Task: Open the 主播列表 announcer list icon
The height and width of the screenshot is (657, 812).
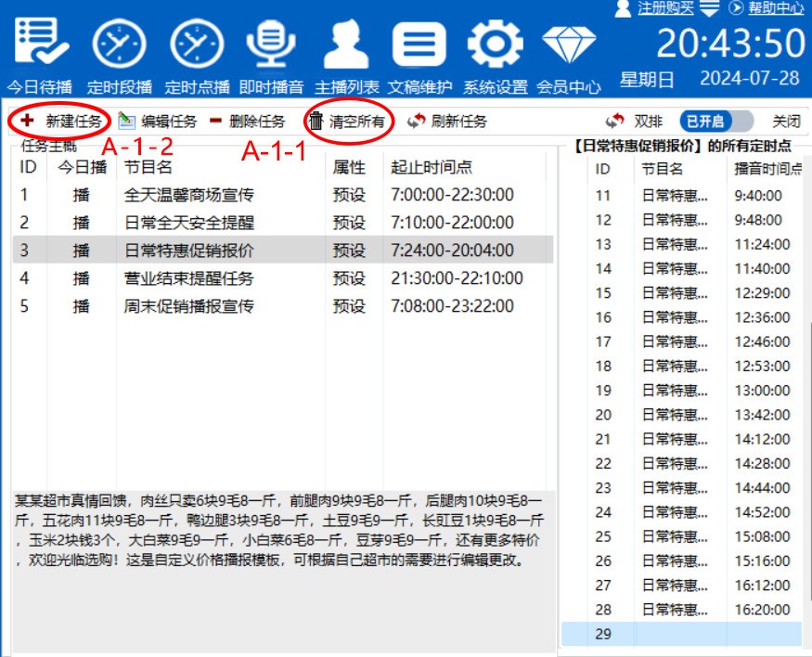Action: pos(346,46)
